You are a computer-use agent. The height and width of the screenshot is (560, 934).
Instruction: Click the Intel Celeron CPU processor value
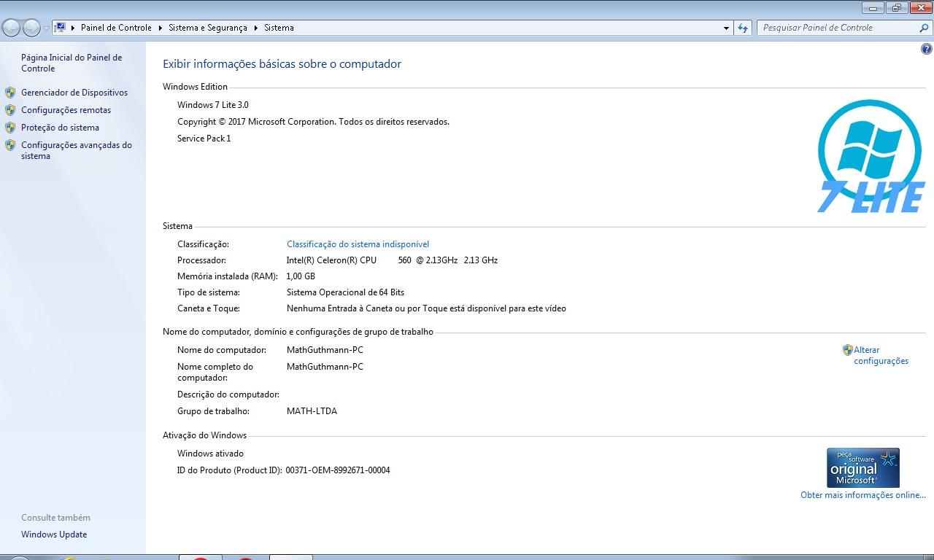(392, 260)
